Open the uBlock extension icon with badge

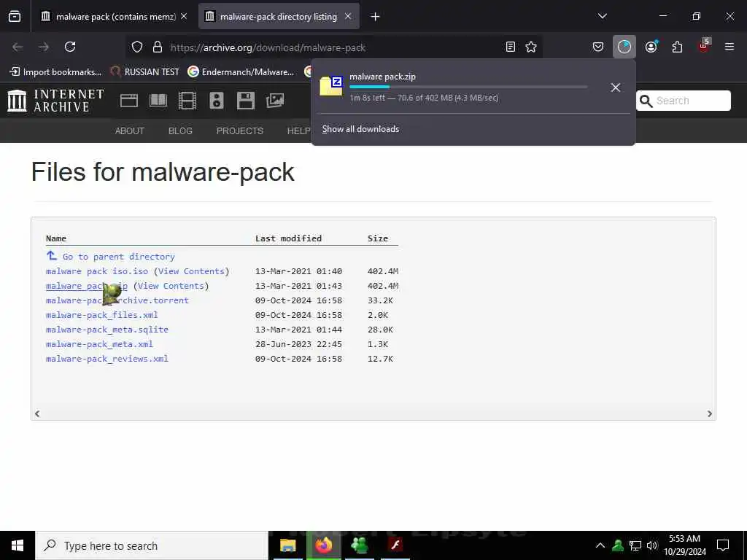click(704, 46)
